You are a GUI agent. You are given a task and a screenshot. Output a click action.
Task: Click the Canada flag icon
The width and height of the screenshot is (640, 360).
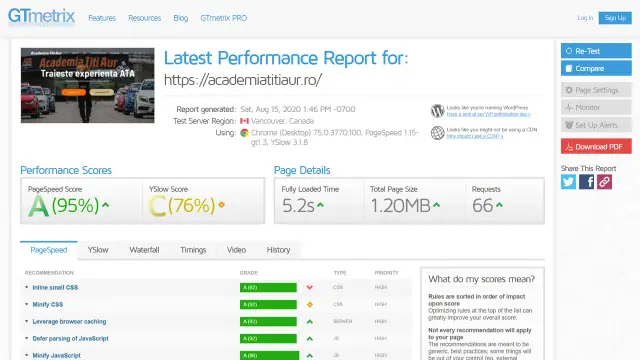(x=244, y=121)
